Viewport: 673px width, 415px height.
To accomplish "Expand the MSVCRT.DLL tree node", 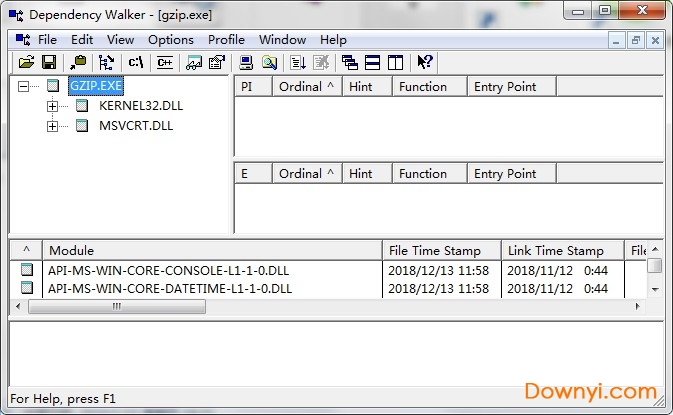I will point(52,126).
